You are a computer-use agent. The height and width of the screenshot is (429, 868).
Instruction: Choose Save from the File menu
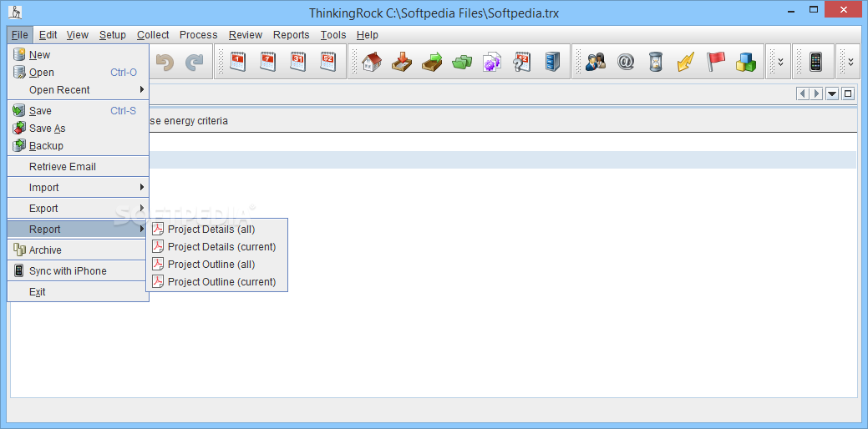tap(78, 110)
